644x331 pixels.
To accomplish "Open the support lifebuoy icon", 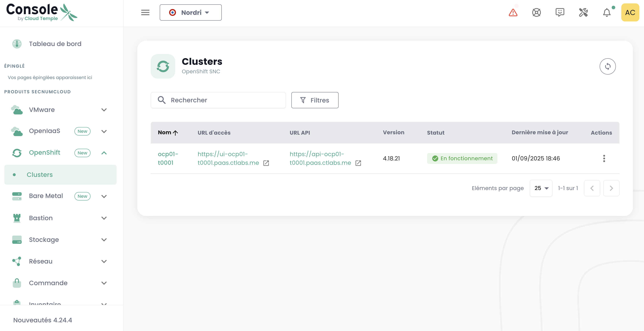I will point(536,12).
